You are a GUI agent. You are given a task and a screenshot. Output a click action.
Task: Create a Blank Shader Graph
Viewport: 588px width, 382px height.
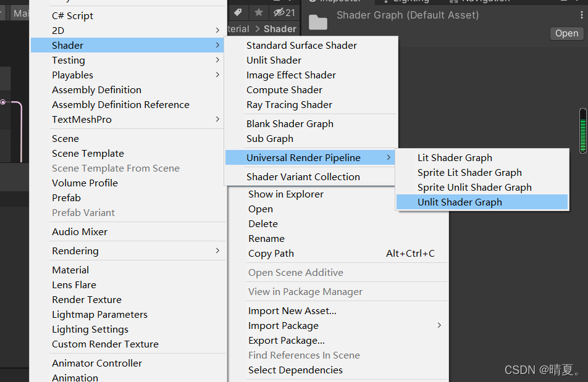(311, 123)
